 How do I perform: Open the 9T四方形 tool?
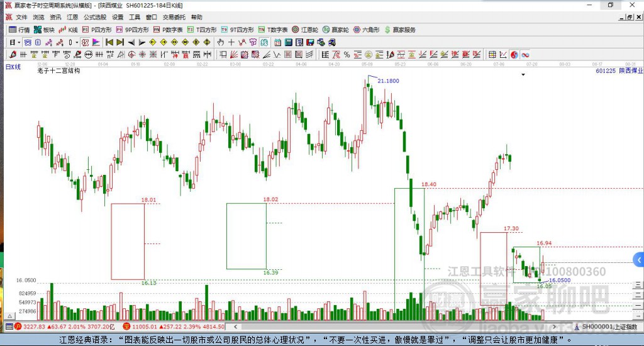pyautogui.click(x=237, y=30)
